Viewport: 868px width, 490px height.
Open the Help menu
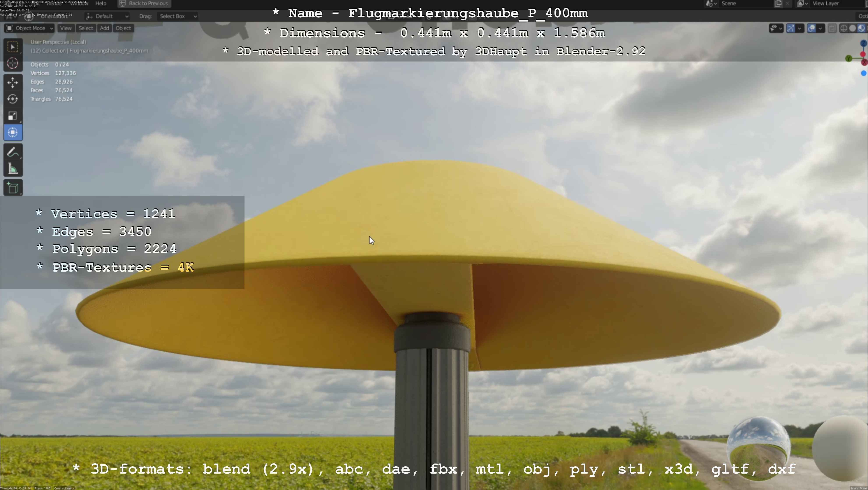click(x=101, y=3)
